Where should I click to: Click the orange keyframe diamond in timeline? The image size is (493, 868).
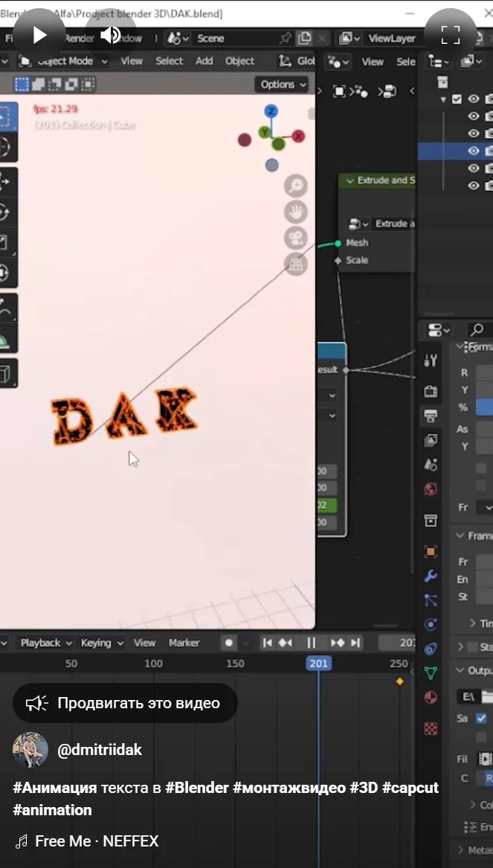[x=400, y=681]
